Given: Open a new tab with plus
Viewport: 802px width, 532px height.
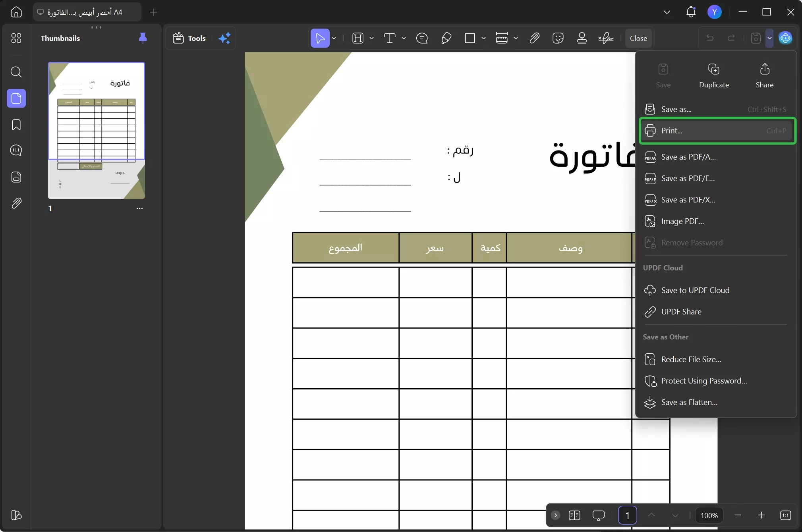Looking at the screenshot, I should point(154,12).
